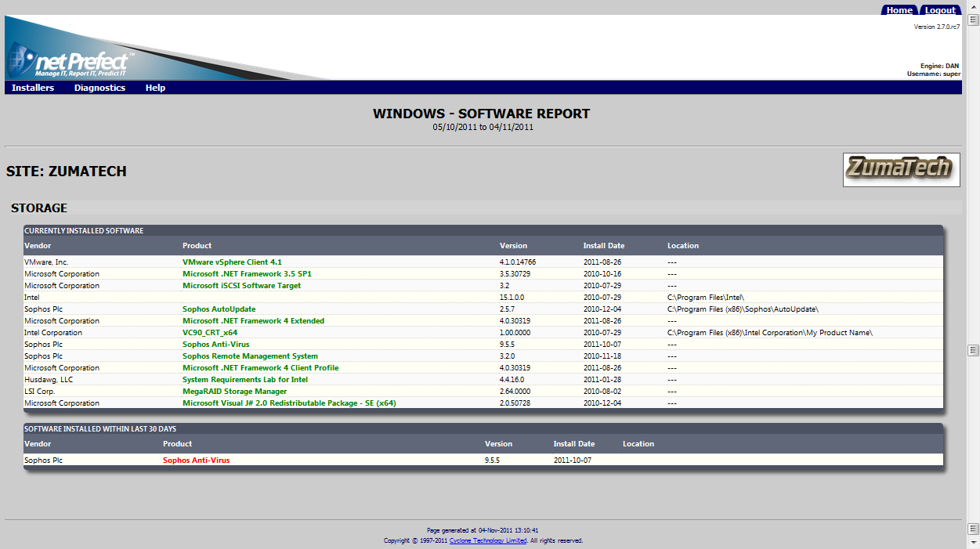Select version value "2.5.7"
The height and width of the screenshot is (549, 980).
click(x=508, y=309)
